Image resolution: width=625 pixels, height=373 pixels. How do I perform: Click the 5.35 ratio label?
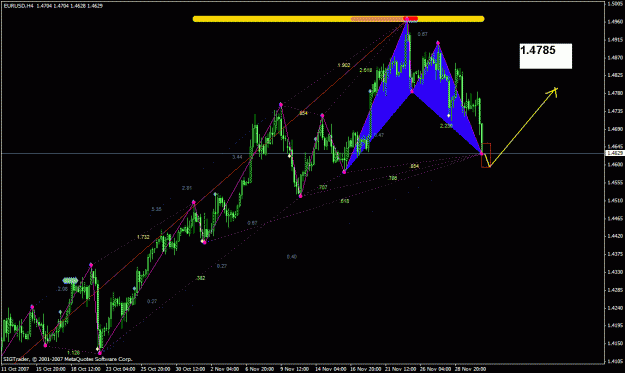coord(157,209)
